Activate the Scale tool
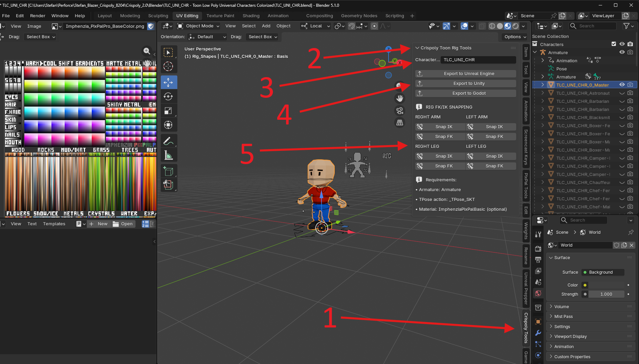The height and width of the screenshot is (364, 639). click(x=168, y=111)
